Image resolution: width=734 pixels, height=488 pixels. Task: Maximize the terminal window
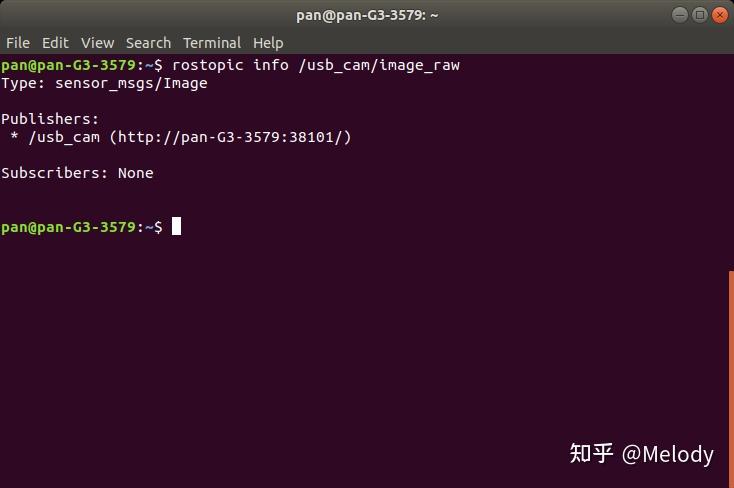point(700,15)
